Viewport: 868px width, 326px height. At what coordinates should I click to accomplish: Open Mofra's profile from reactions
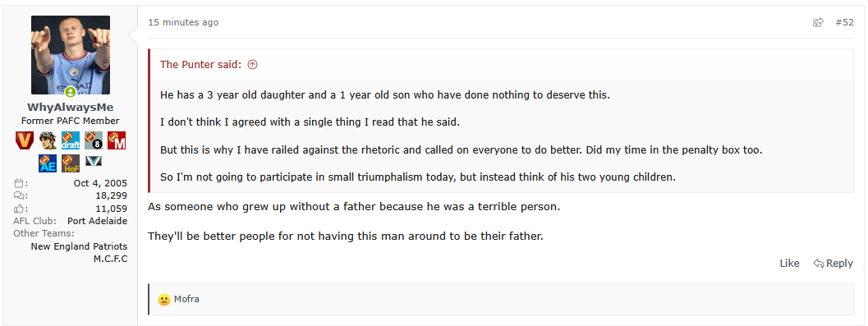186,300
